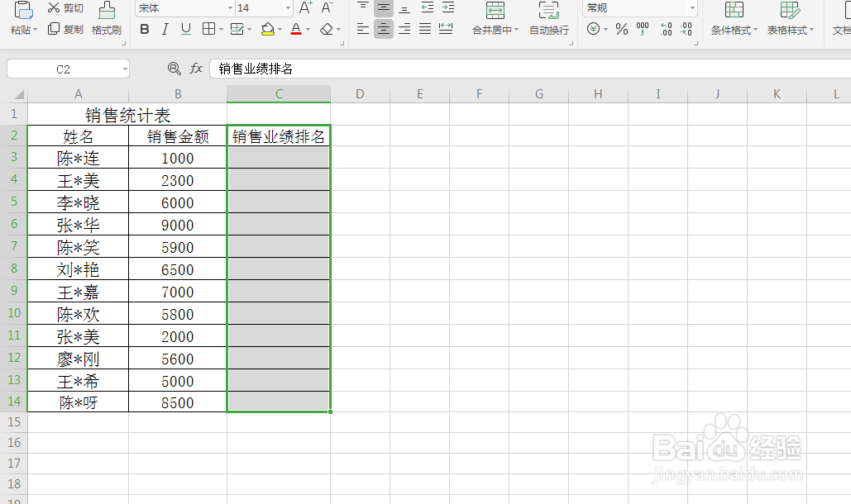Click the distributed alignment icon

point(446,29)
